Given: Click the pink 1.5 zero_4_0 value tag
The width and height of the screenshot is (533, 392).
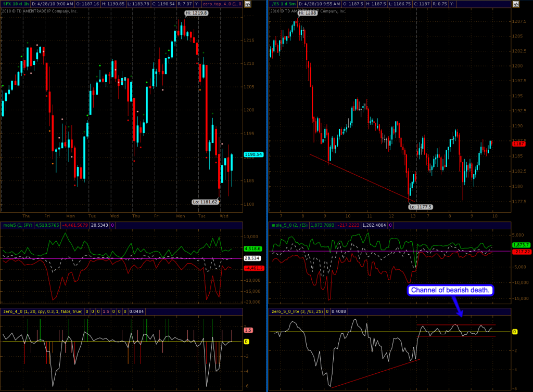Looking at the screenshot, I should point(247,330).
